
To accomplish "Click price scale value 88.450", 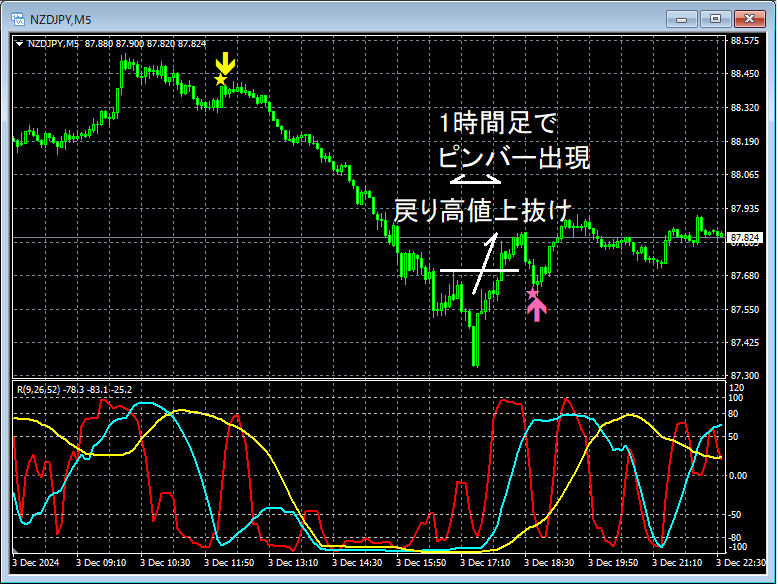I will coord(745,74).
